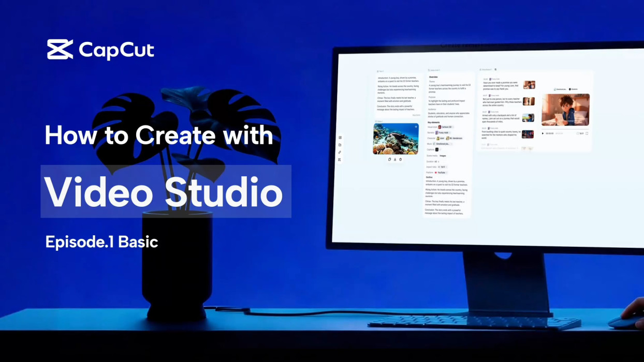Viewport: 644px width, 362px height.
Task: Select the Liam character chip
Action: tap(441, 138)
